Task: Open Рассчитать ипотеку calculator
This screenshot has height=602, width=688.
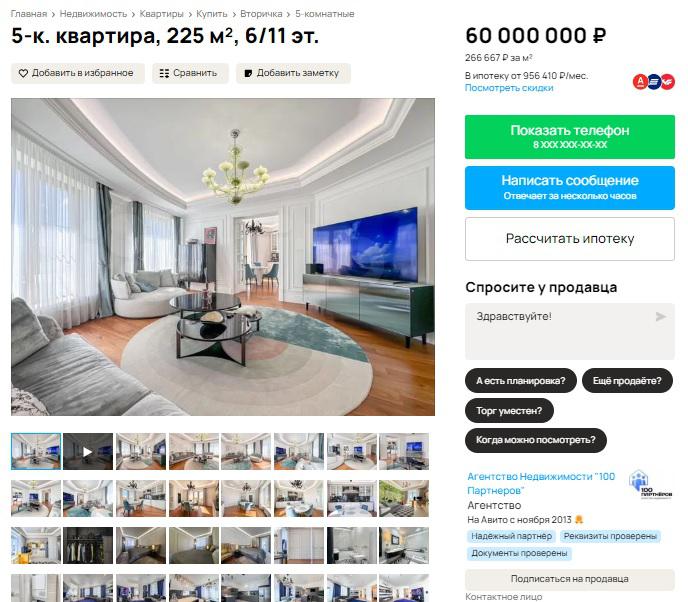Action: (x=570, y=239)
